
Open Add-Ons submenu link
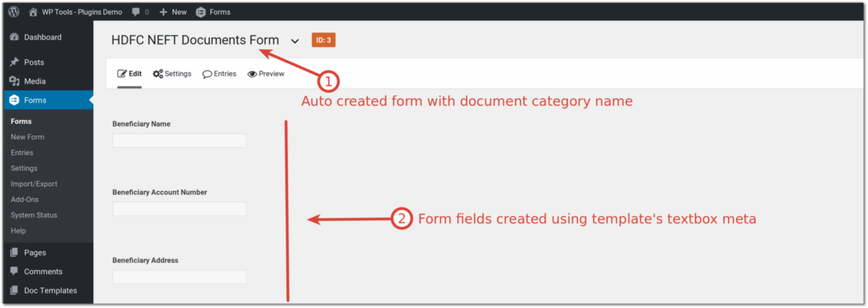click(25, 200)
